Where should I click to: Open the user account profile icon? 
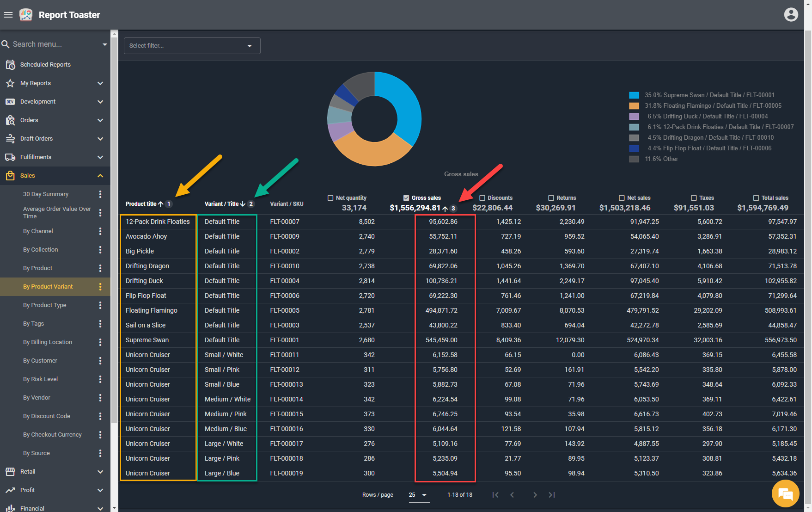(791, 15)
